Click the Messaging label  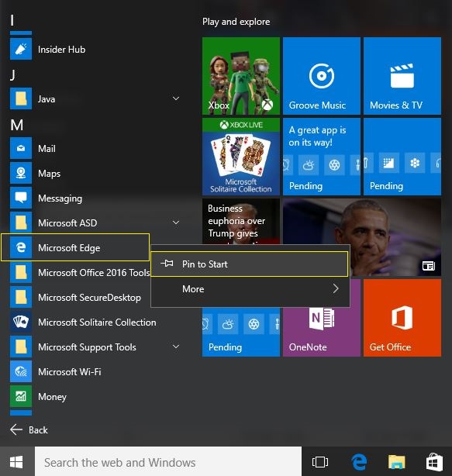coord(60,198)
